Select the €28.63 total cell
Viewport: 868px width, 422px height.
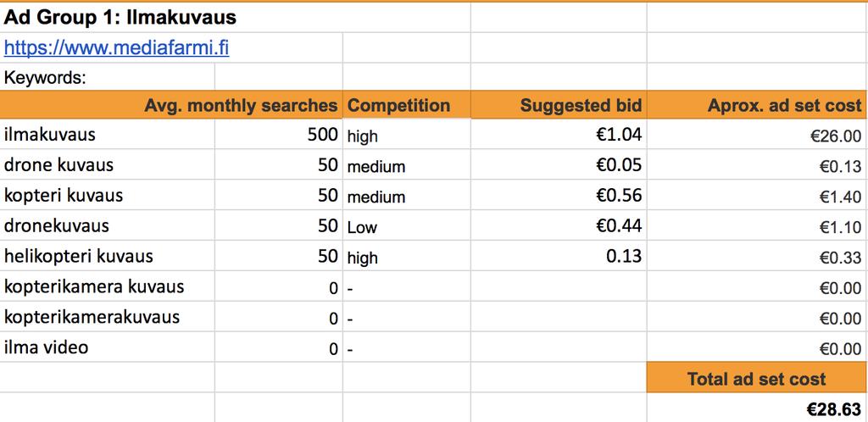pyautogui.click(x=757, y=408)
